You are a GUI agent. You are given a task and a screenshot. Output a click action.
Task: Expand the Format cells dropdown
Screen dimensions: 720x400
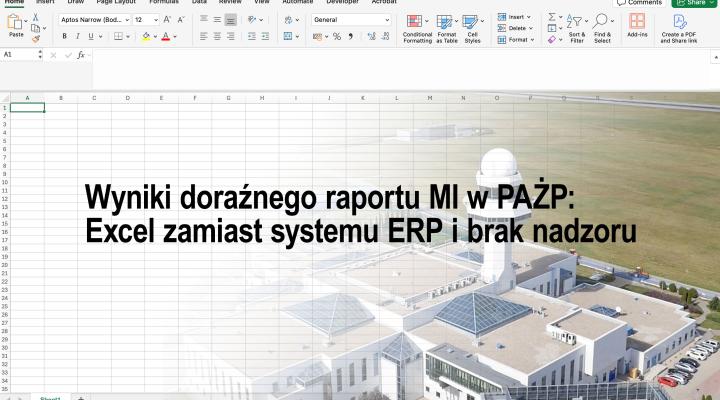tap(532, 40)
